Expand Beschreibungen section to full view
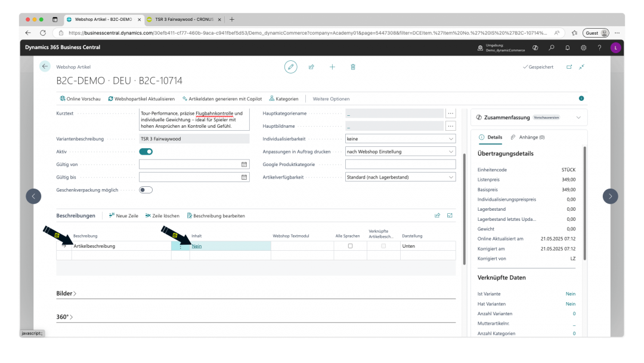This screenshot has height=363, width=644. (450, 216)
